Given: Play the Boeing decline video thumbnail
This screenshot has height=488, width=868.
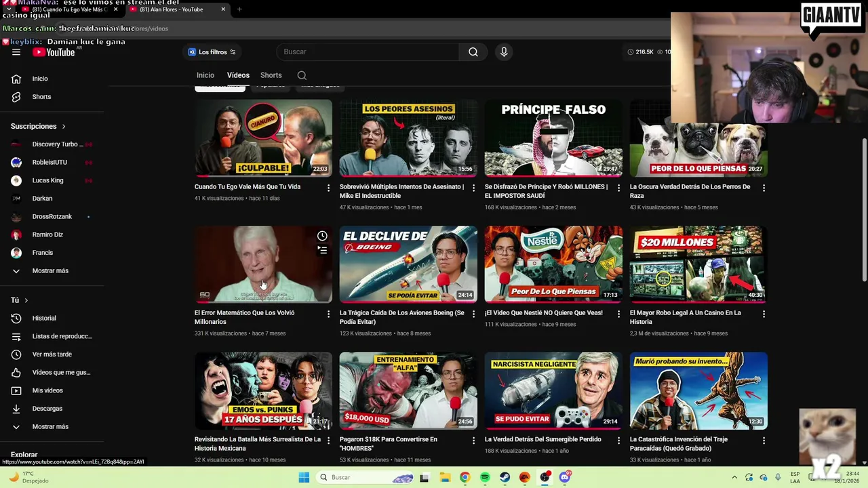Looking at the screenshot, I should pos(408,264).
